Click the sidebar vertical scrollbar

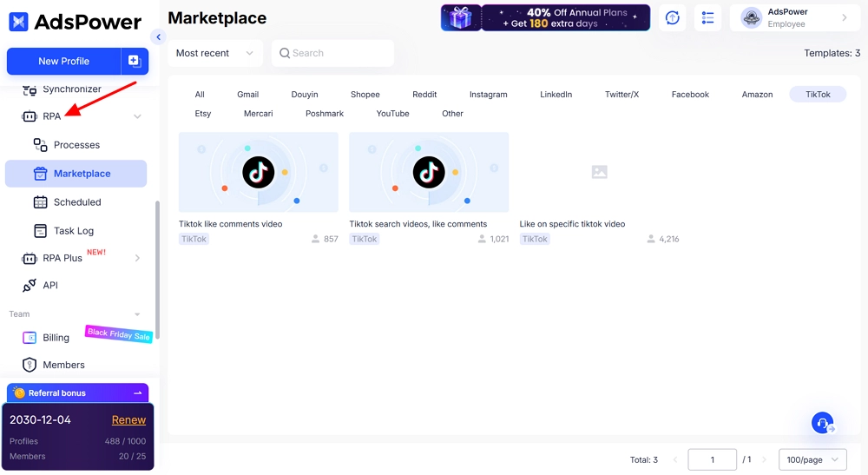(157, 269)
